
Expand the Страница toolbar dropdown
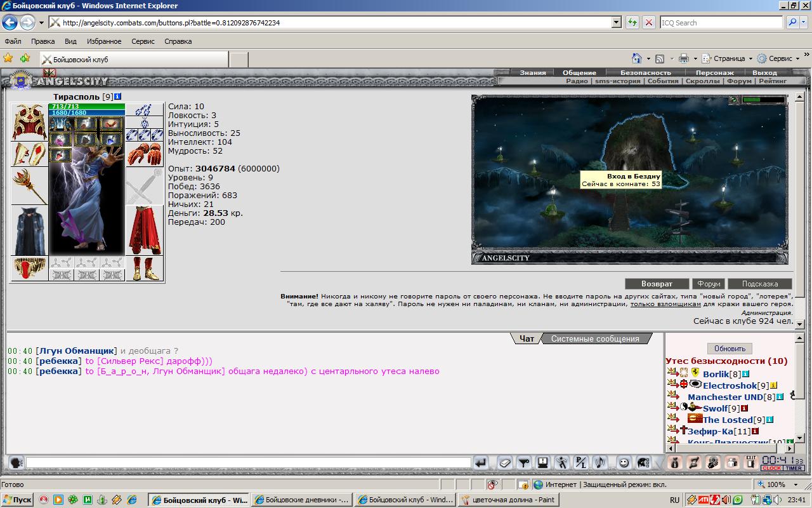pyautogui.click(x=750, y=58)
